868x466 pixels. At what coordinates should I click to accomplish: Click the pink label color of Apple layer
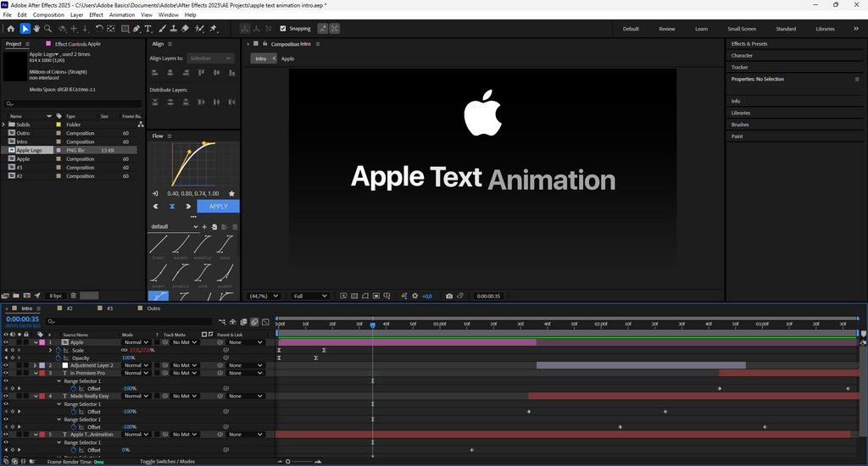[x=42, y=342]
